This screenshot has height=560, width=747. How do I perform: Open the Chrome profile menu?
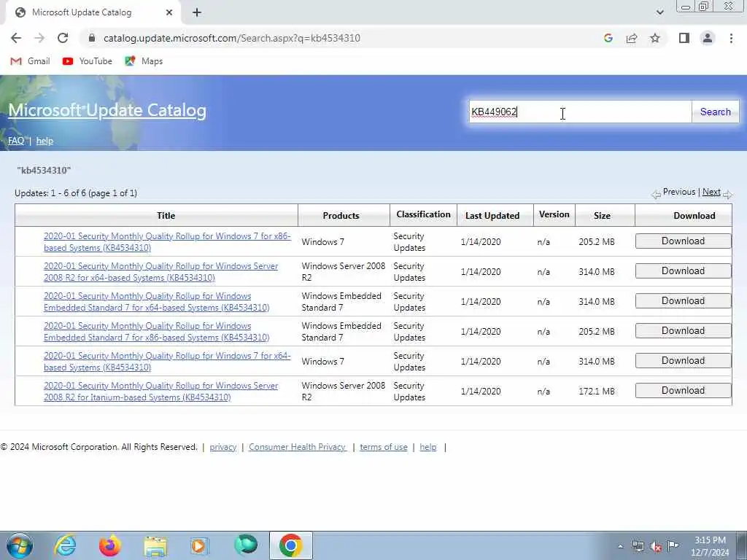(708, 38)
